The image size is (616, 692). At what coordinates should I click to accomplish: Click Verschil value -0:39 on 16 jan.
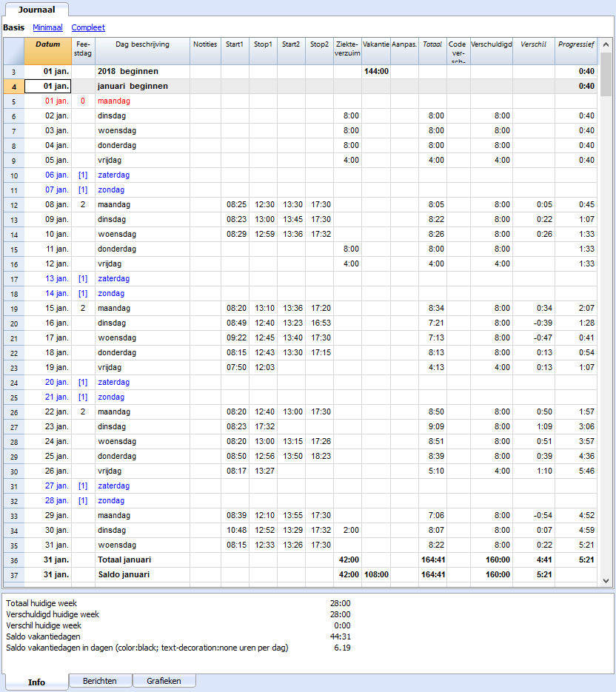[x=533, y=323]
